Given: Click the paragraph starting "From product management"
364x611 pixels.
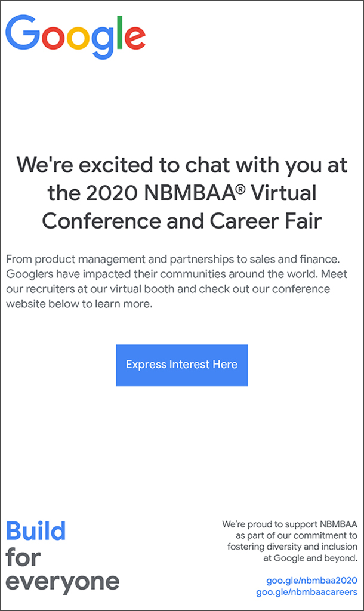Looking at the screenshot, I should pyautogui.click(x=177, y=282).
